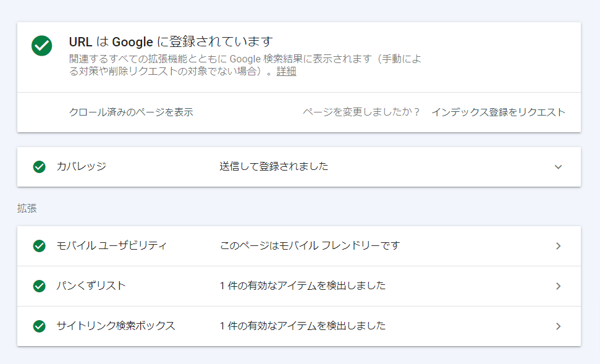Click the large green checkmark beside the URL status
Image resolution: width=600 pixels, height=364 pixels.
(x=42, y=45)
